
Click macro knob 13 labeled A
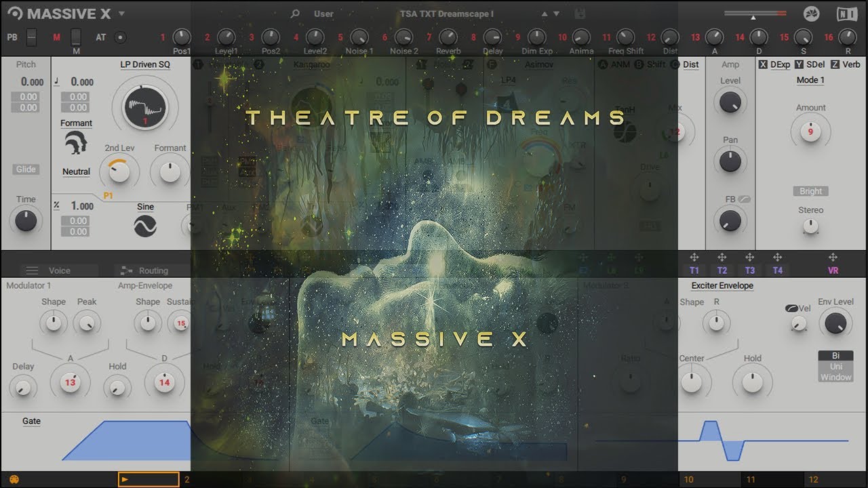[714, 37]
